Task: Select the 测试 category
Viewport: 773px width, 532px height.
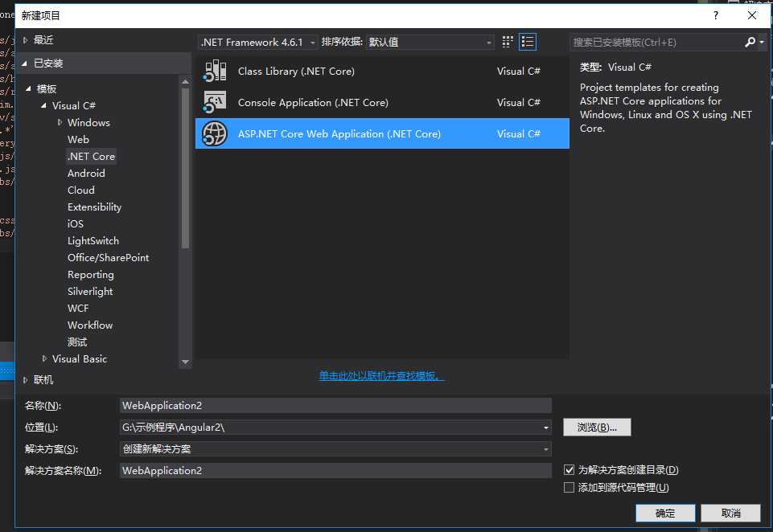Action: click(77, 342)
